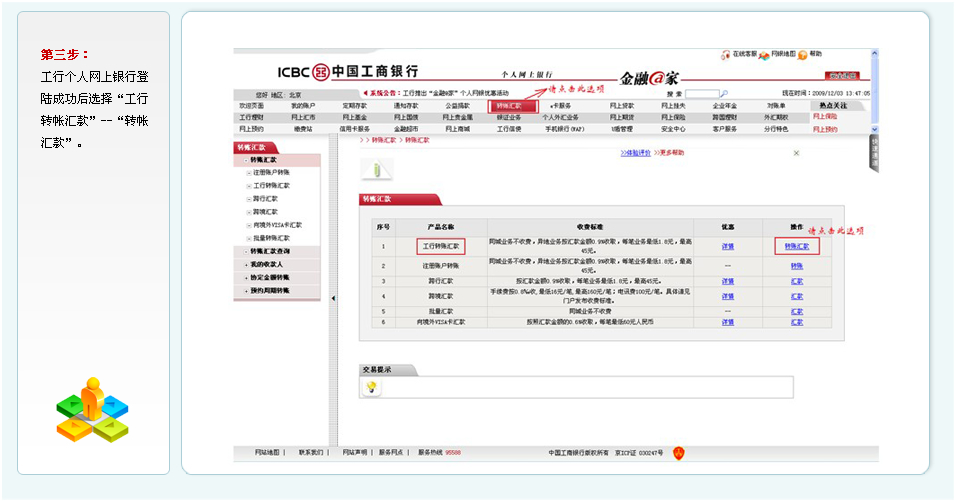
Task: Select 个人外汇业务 menu item
Action: pyautogui.click(x=560, y=118)
